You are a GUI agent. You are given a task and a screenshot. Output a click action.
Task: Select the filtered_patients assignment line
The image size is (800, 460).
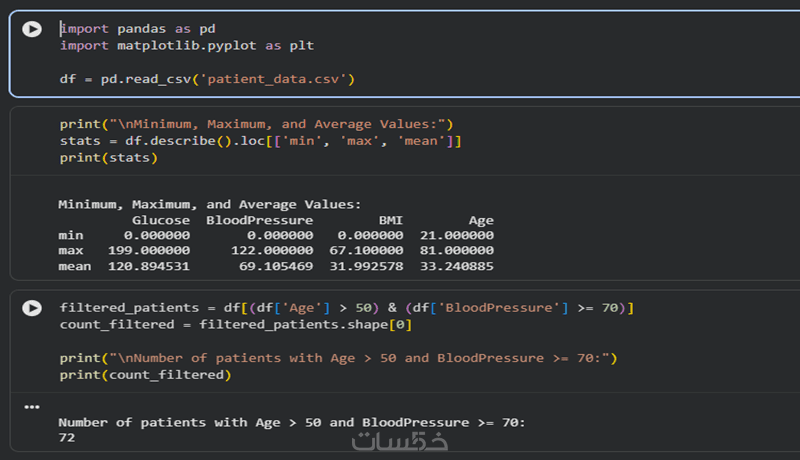click(x=346, y=308)
